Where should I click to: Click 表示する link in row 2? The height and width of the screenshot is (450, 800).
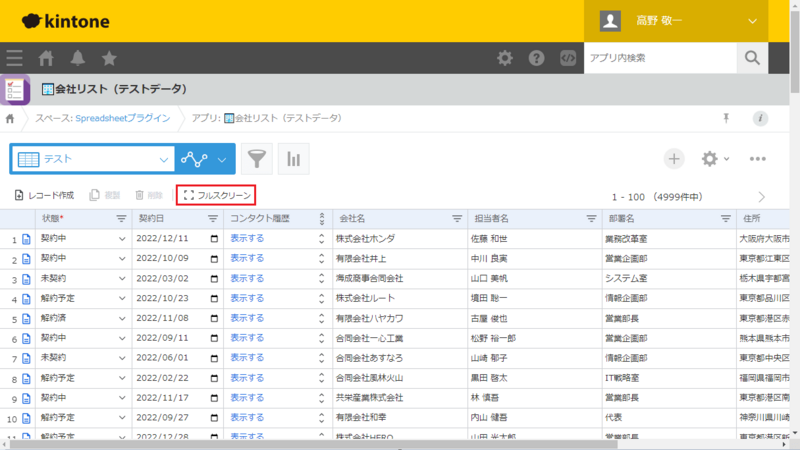(x=247, y=259)
